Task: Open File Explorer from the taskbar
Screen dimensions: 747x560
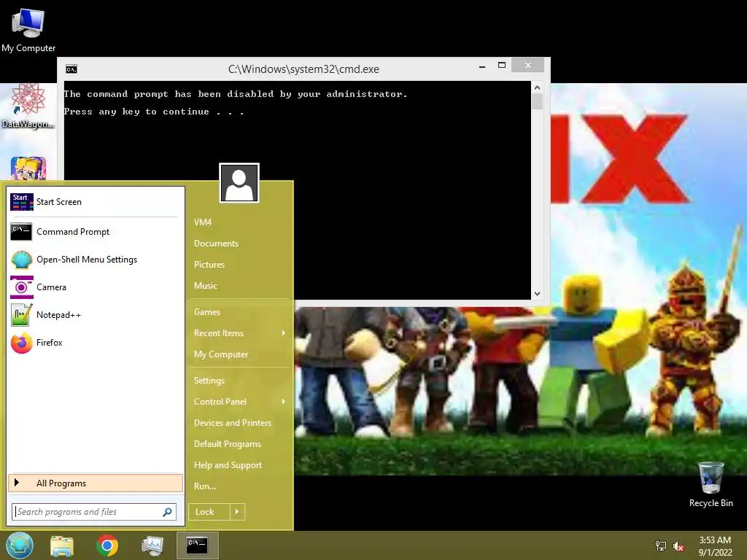Action: point(62,545)
